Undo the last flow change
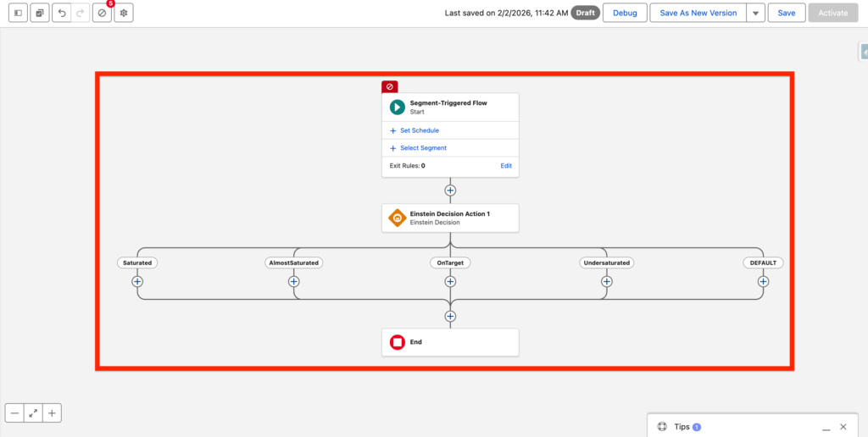Screen dimensions: 868x437 click(x=62, y=14)
